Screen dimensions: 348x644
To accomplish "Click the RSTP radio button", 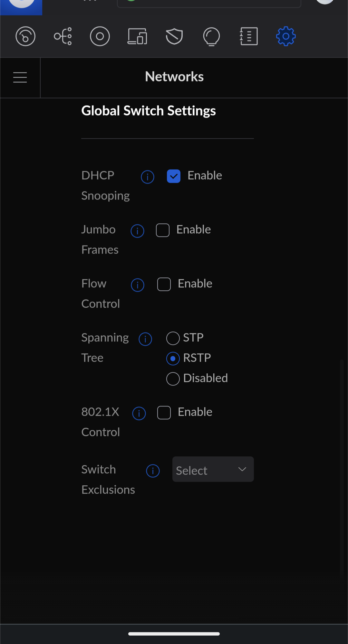I will (x=173, y=359).
